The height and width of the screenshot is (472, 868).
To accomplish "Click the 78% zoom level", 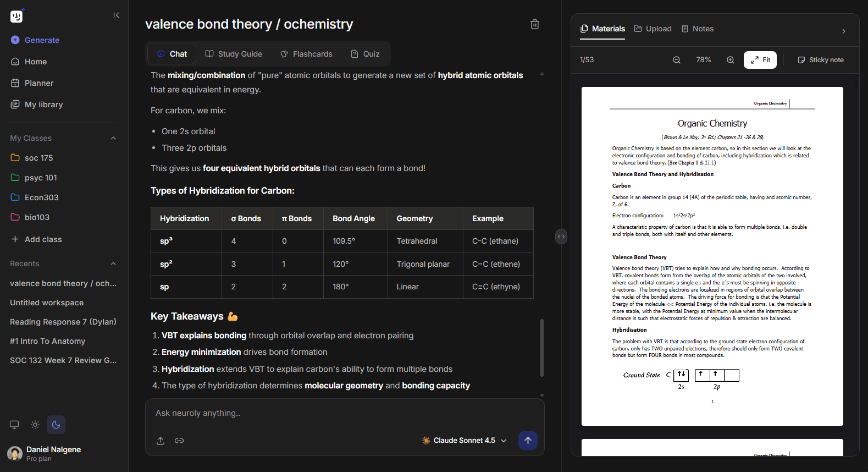I will (704, 60).
